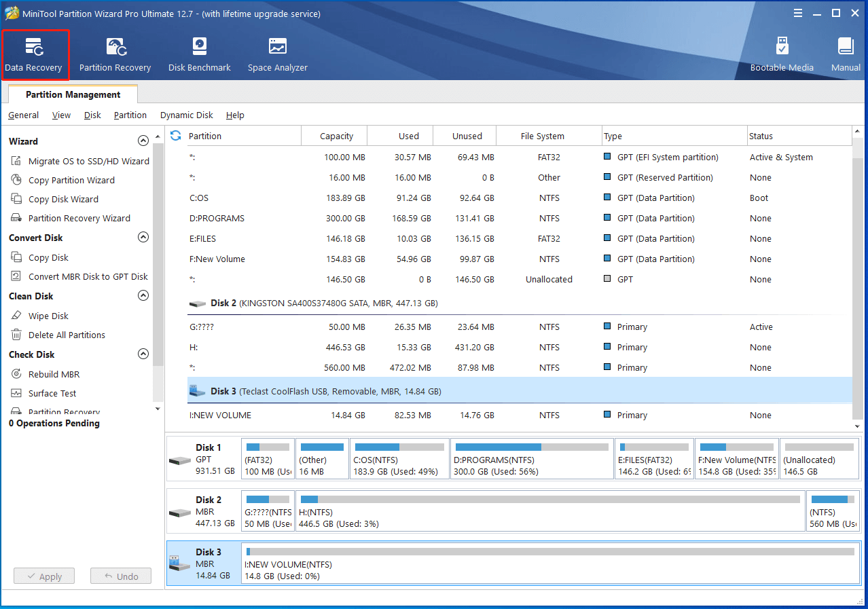Click Migrate OS to SSD/HD Wizard icon
This screenshot has width=868, height=609.
pyautogui.click(x=17, y=161)
